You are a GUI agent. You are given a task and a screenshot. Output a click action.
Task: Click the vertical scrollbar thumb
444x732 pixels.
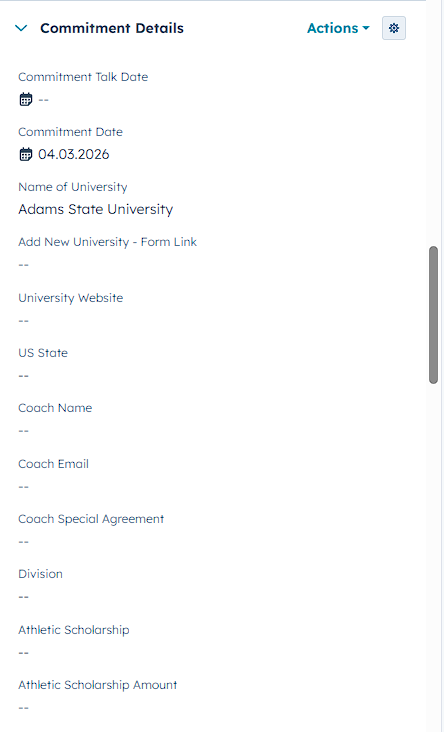click(x=433, y=315)
